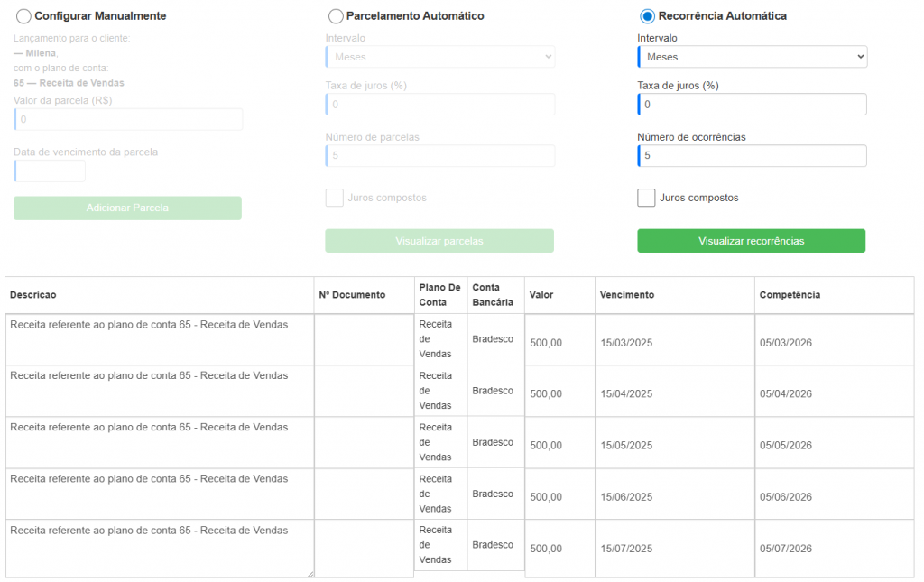Click the Número de parcelas field
The width and height of the screenshot is (924, 582).
click(x=440, y=156)
